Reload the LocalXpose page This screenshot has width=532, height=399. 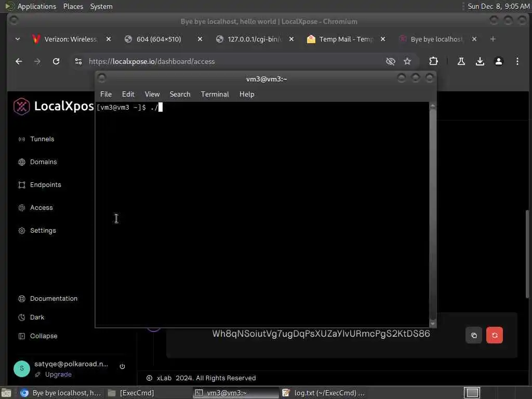coord(56,61)
